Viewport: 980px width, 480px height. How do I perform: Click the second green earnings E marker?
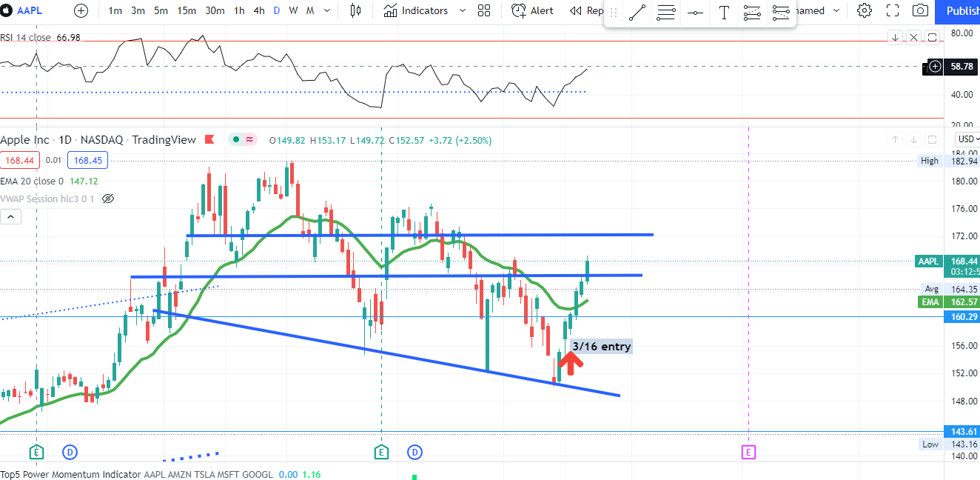[382, 451]
